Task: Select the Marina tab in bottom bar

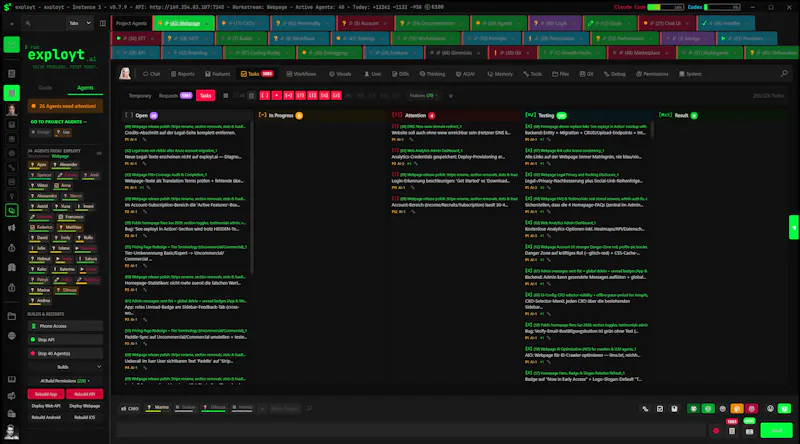Action: pyautogui.click(x=158, y=408)
